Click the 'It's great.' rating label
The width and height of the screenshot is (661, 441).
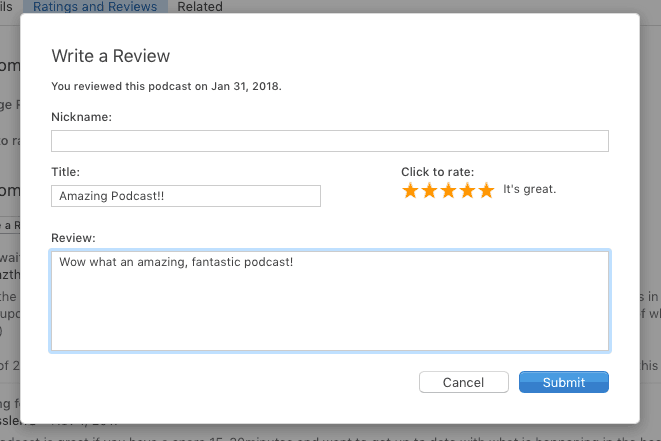pos(529,189)
